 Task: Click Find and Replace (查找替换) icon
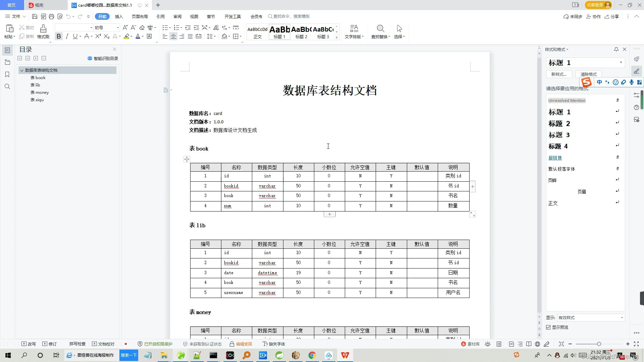click(380, 29)
